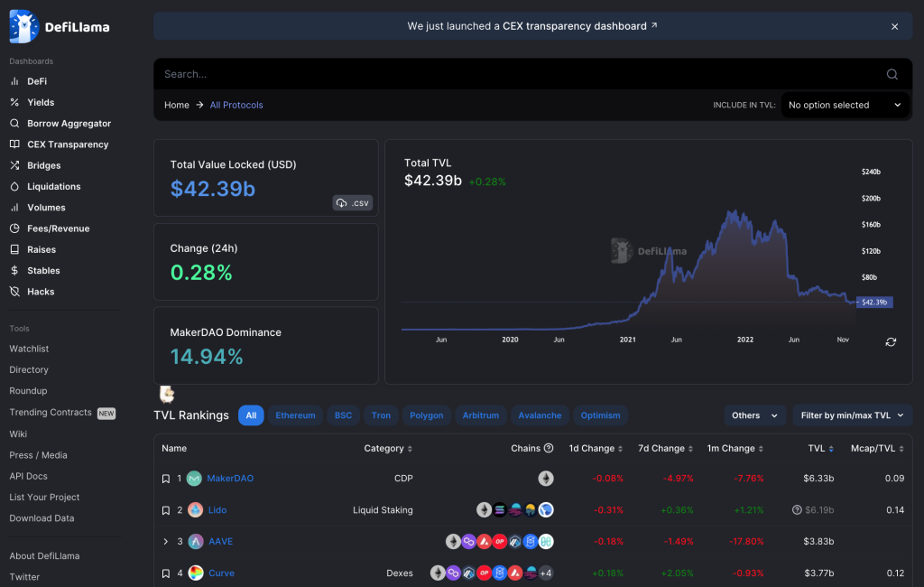Go to Home breadcrumb
The height and width of the screenshot is (587, 924).
tap(177, 105)
